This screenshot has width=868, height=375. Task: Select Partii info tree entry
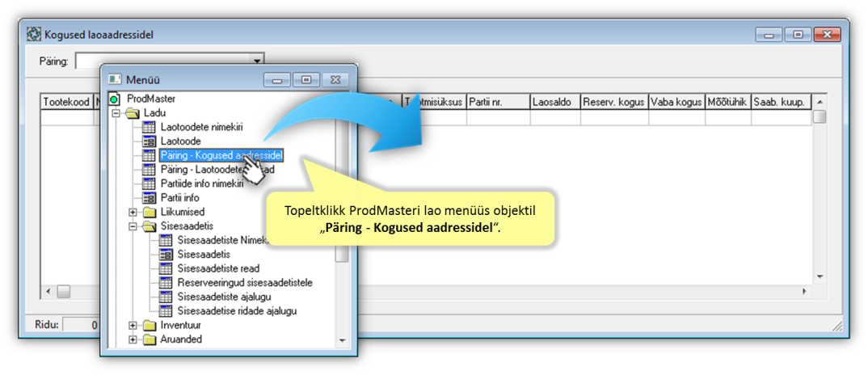tap(180, 198)
